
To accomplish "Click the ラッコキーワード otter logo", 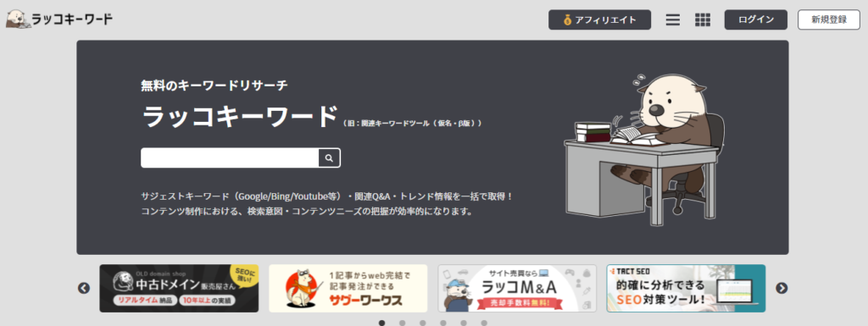I will point(60,19).
